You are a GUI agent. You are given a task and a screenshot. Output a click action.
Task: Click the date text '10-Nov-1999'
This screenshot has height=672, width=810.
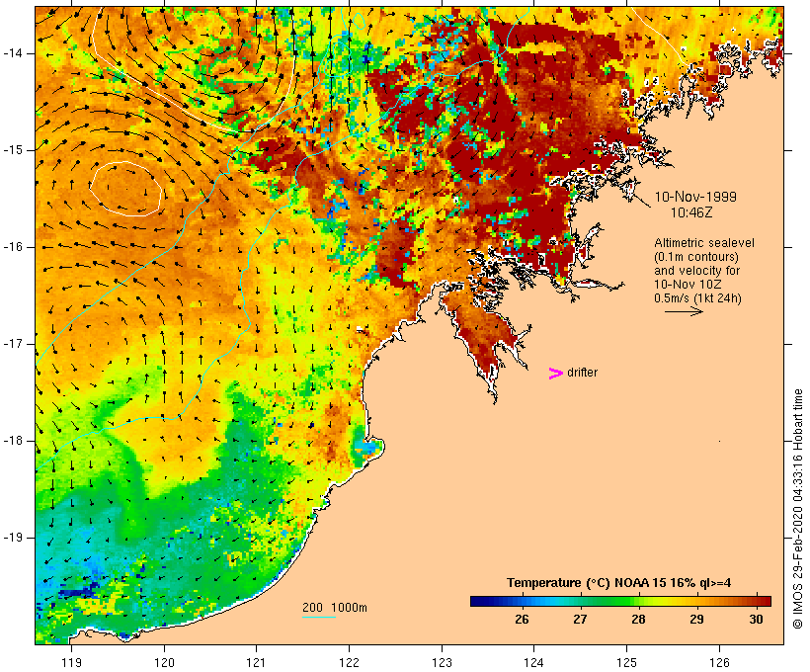(x=695, y=197)
